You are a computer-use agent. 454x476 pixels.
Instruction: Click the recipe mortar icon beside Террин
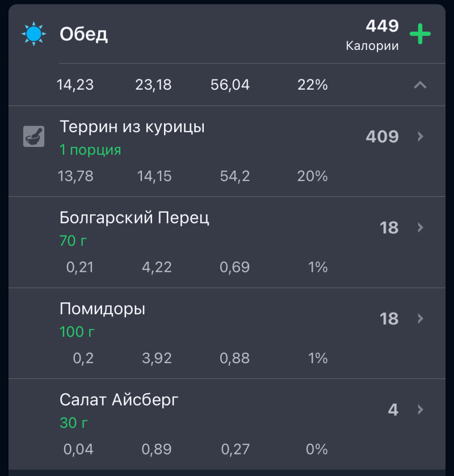click(33, 137)
